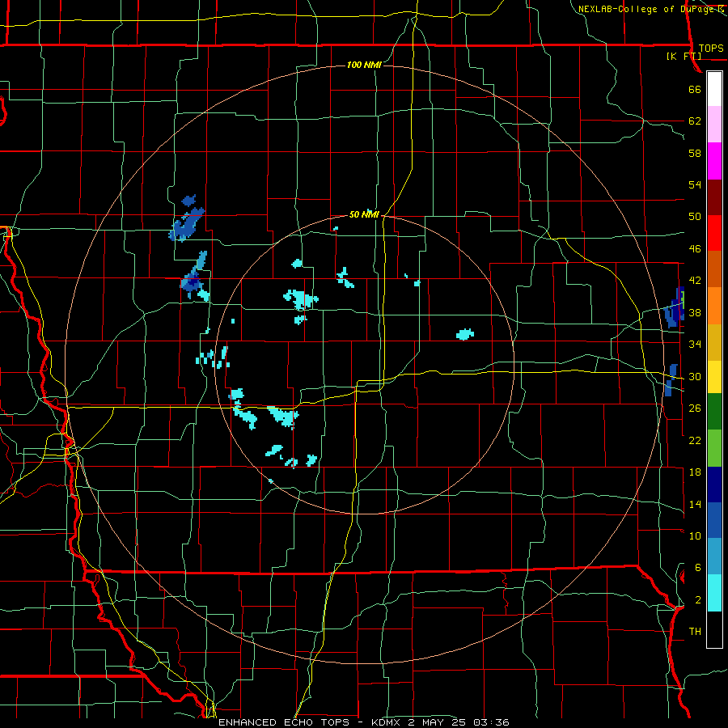The image size is (728, 728).
Task: Click the '03:36' timestamp in the caption
Action: [491, 722]
